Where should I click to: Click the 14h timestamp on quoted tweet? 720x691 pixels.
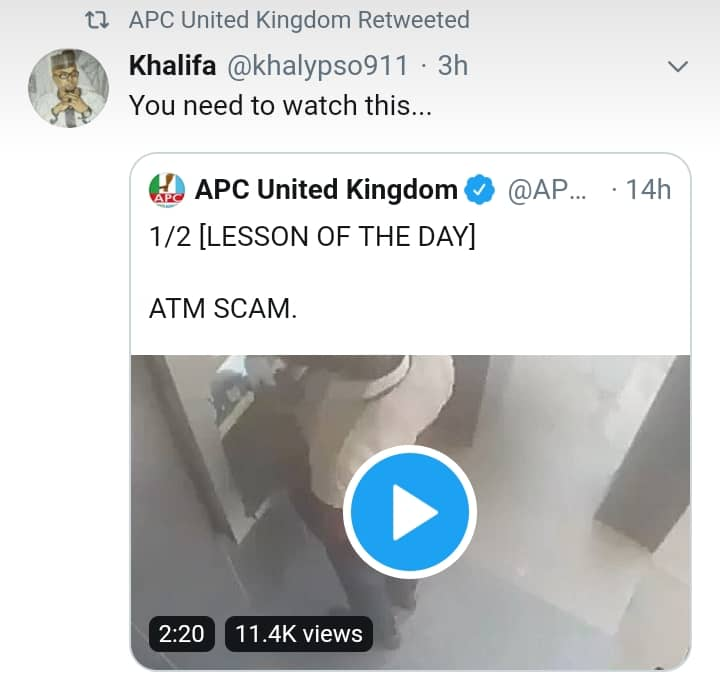click(x=648, y=189)
